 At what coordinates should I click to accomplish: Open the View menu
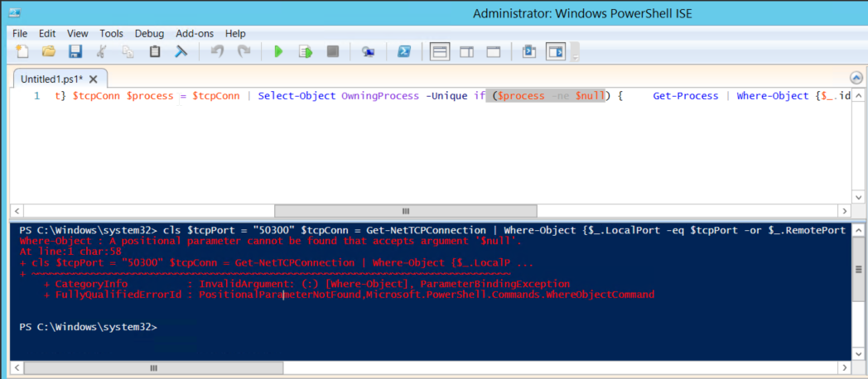click(x=78, y=33)
